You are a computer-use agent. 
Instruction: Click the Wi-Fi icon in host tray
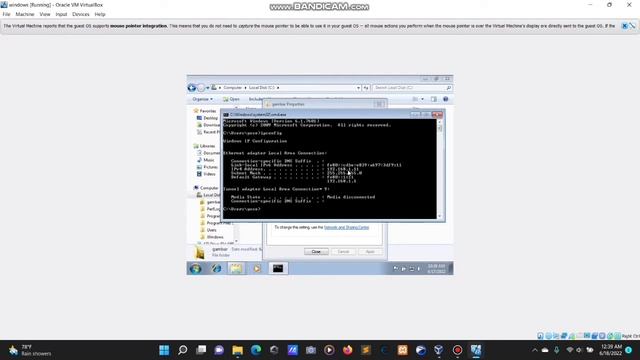pyautogui.click(x=570, y=350)
